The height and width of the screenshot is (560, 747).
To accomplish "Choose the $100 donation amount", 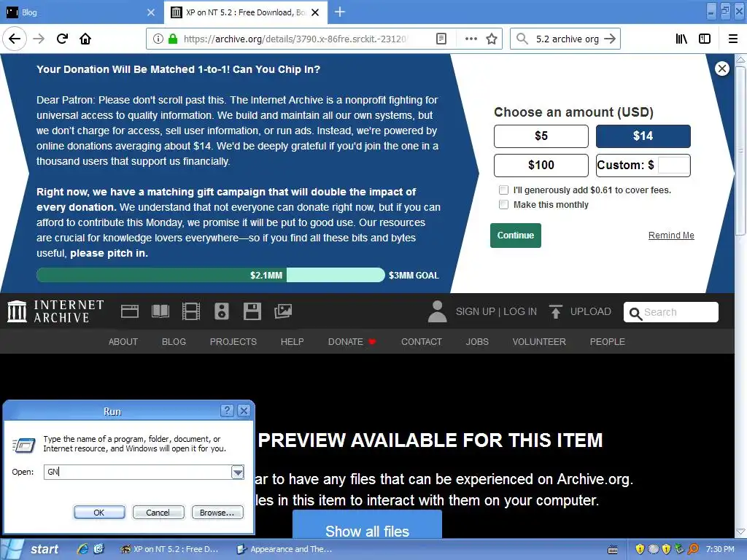I will pyautogui.click(x=541, y=166).
